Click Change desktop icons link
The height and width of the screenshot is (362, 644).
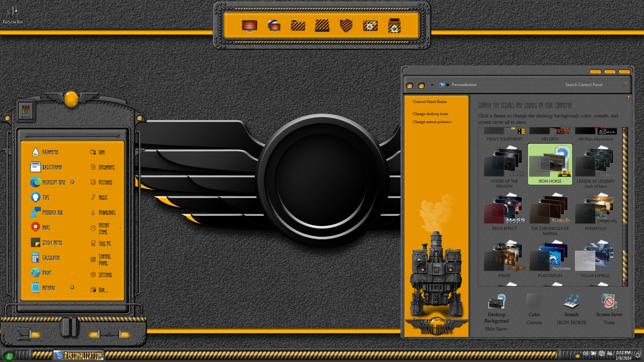point(430,114)
